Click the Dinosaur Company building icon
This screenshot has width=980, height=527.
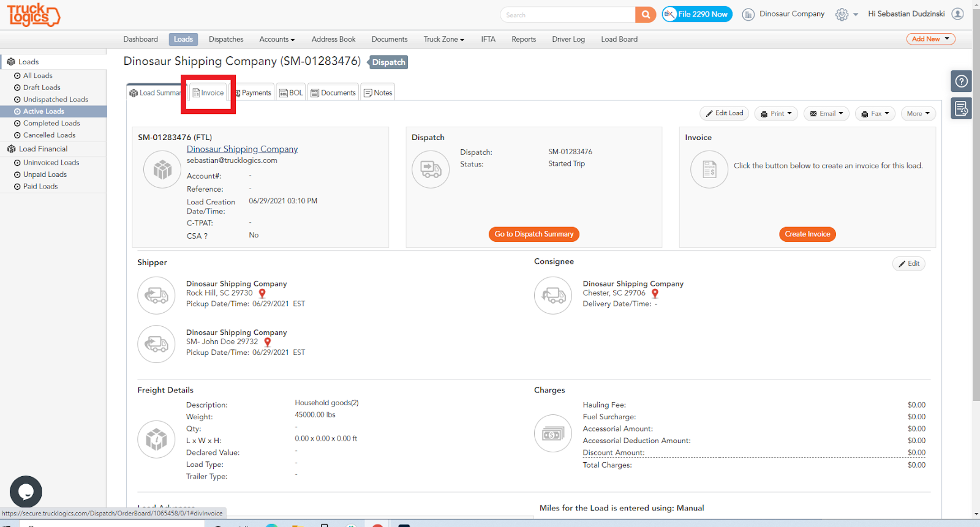click(x=748, y=15)
